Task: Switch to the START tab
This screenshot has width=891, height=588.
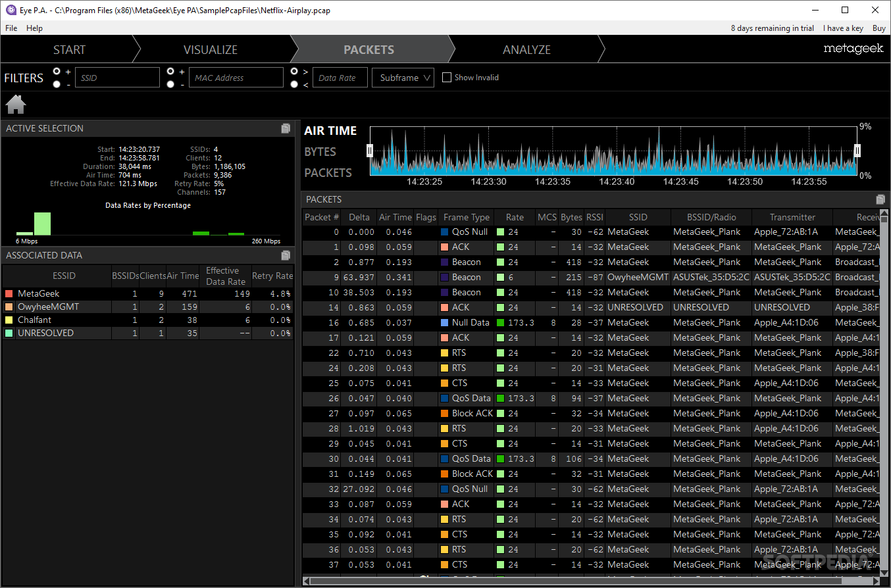Action: pos(69,50)
